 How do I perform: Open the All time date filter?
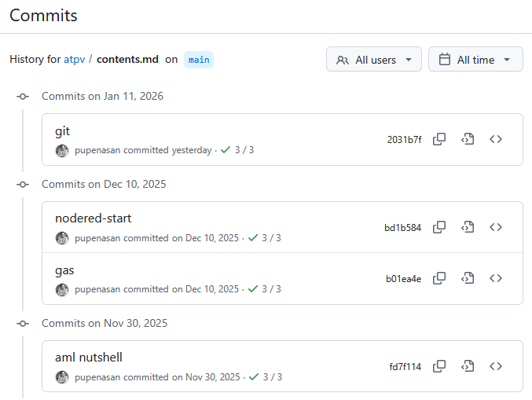[x=475, y=60]
